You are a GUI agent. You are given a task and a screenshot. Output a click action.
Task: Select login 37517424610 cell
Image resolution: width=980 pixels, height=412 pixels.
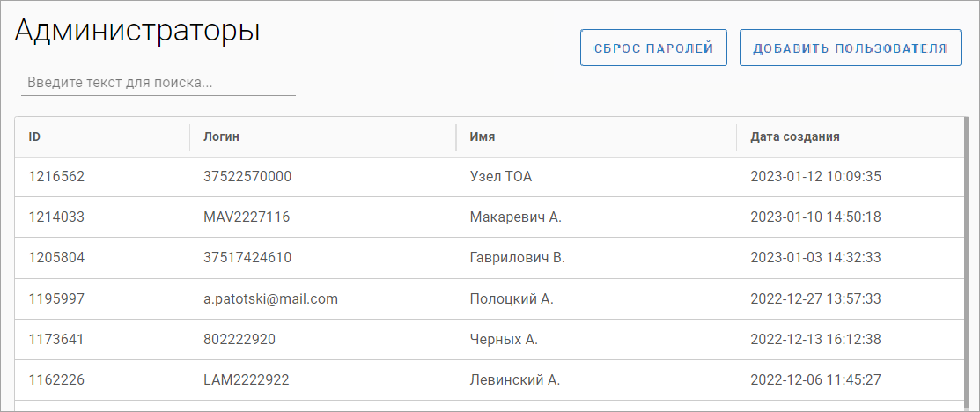pos(247,258)
